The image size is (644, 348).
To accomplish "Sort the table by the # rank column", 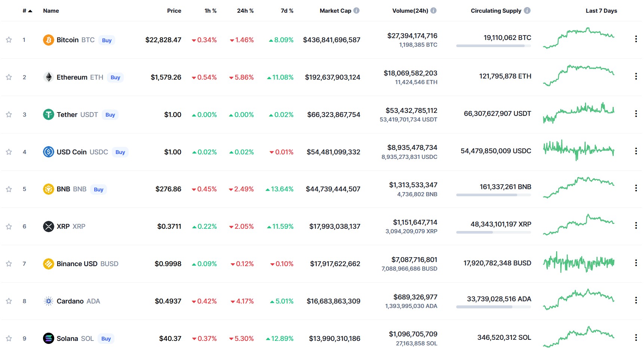I will coord(27,11).
